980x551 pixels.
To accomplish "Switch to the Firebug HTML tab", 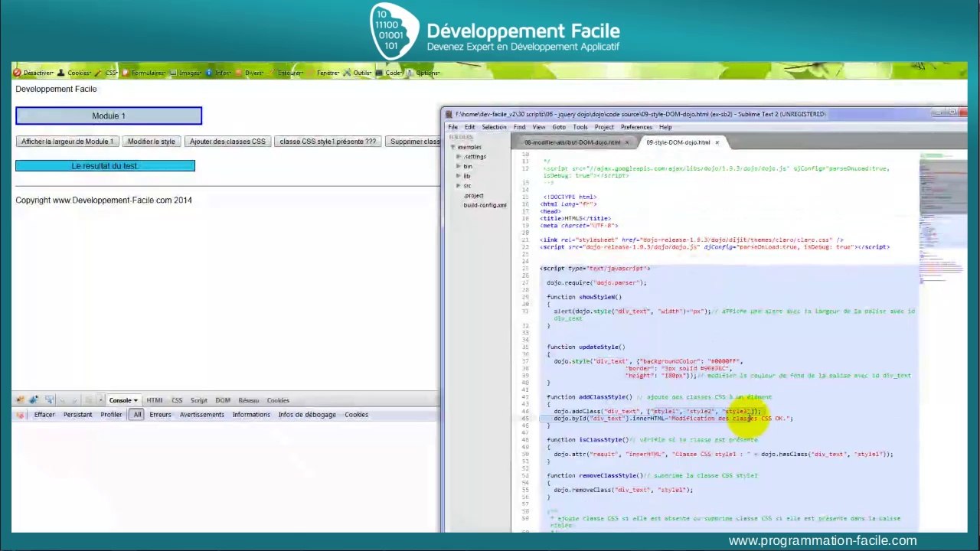I will 155,400.
